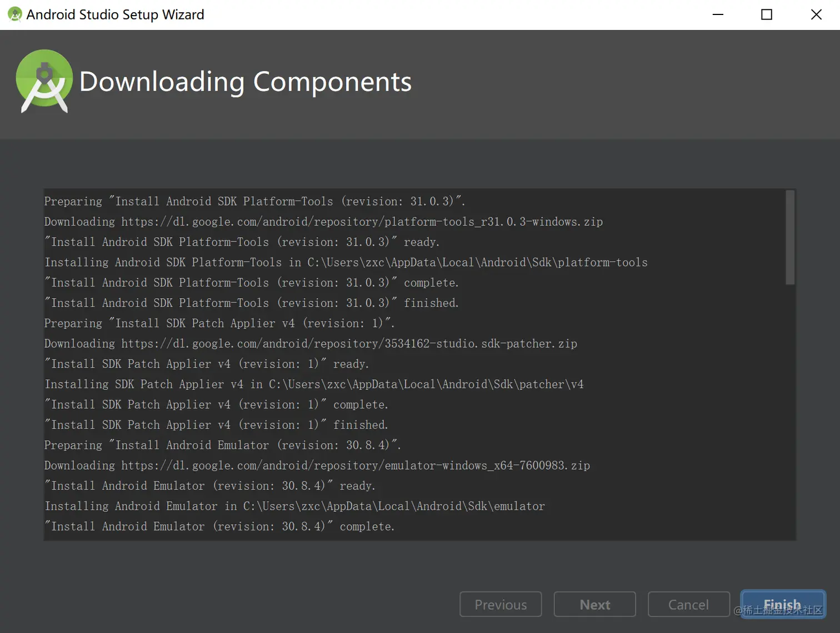Maximize the setup wizard window
Screen dimensions: 840x633
click(767, 14)
